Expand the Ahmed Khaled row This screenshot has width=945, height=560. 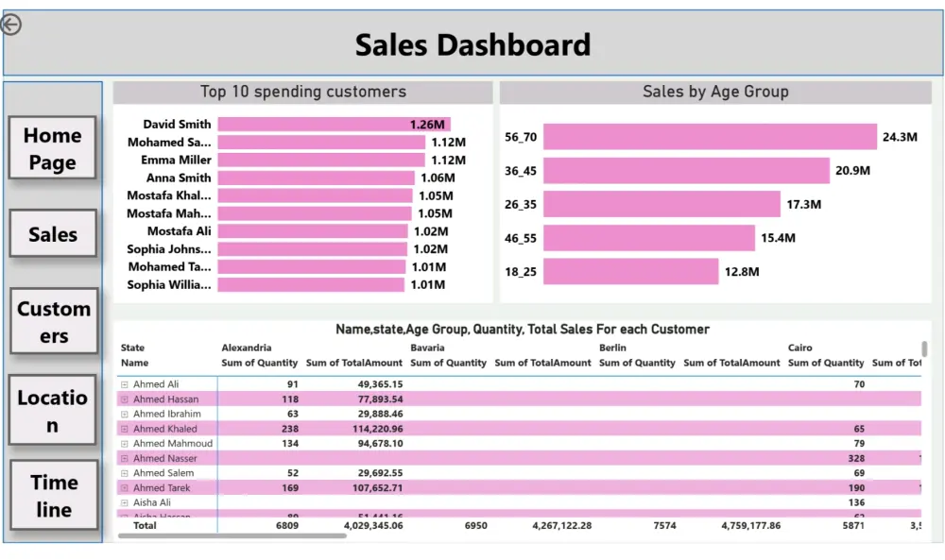click(124, 429)
